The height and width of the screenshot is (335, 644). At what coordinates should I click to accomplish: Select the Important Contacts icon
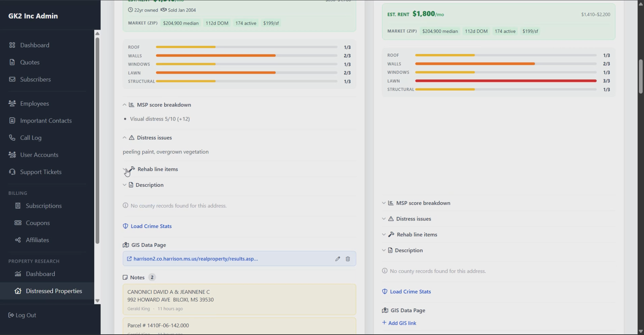click(x=12, y=121)
